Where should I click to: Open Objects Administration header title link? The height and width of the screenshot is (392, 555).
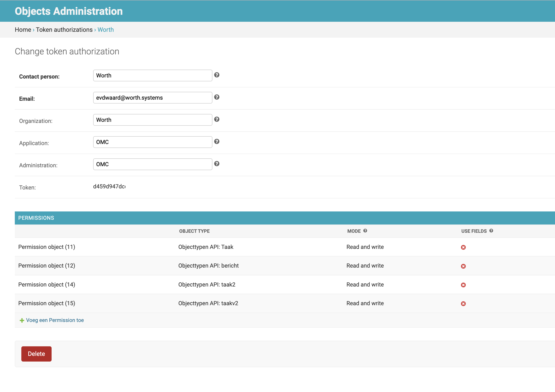pyautogui.click(x=69, y=11)
